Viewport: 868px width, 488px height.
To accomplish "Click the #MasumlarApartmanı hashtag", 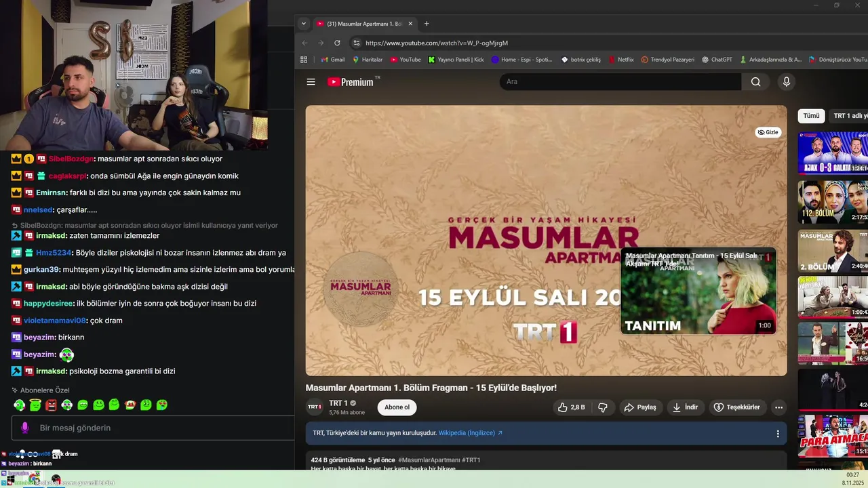I will (429, 460).
